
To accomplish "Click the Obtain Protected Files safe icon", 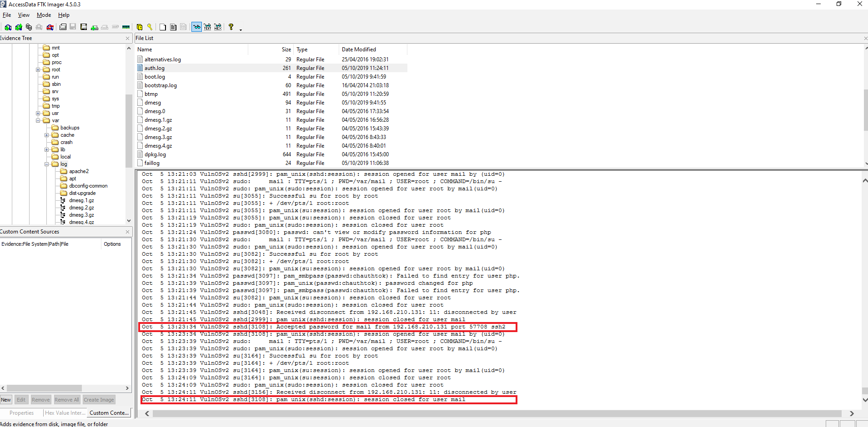I will [x=140, y=27].
